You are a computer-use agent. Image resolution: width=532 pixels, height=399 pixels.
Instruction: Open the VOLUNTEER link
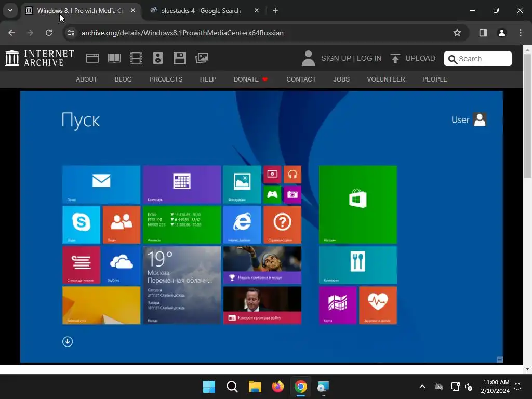pyautogui.click(x=386, y=79)
